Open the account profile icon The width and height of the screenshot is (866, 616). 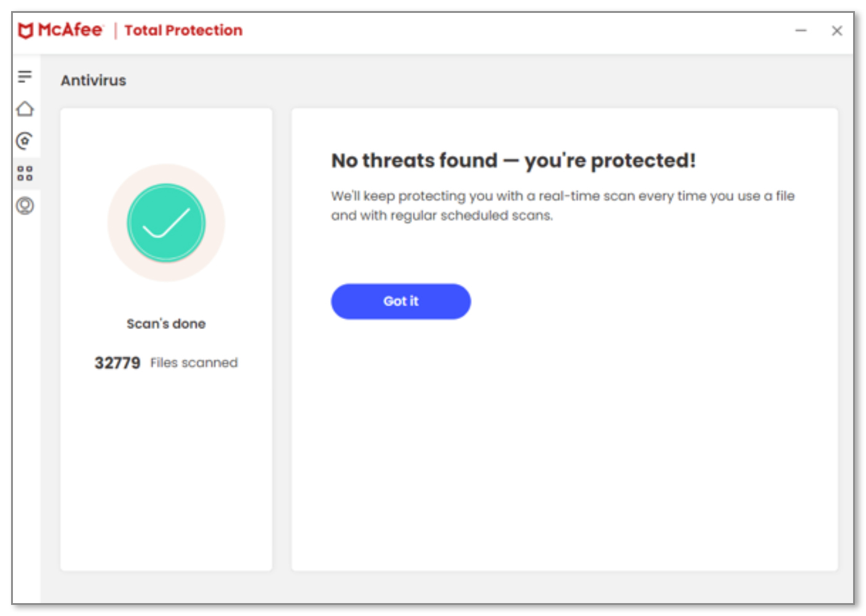pyautogui.click(x=25, y=205)
